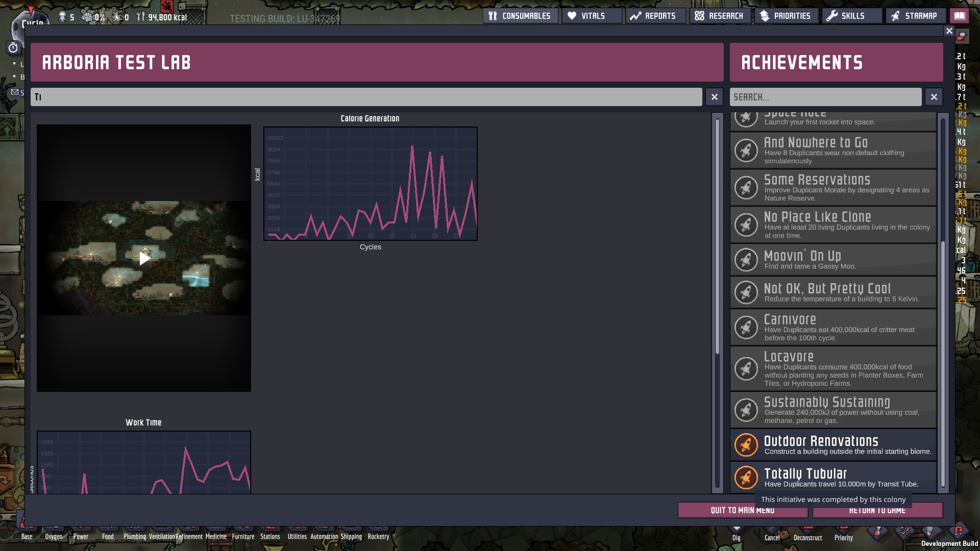
Task: Clear the achievements search box
Action: [934, 97]
